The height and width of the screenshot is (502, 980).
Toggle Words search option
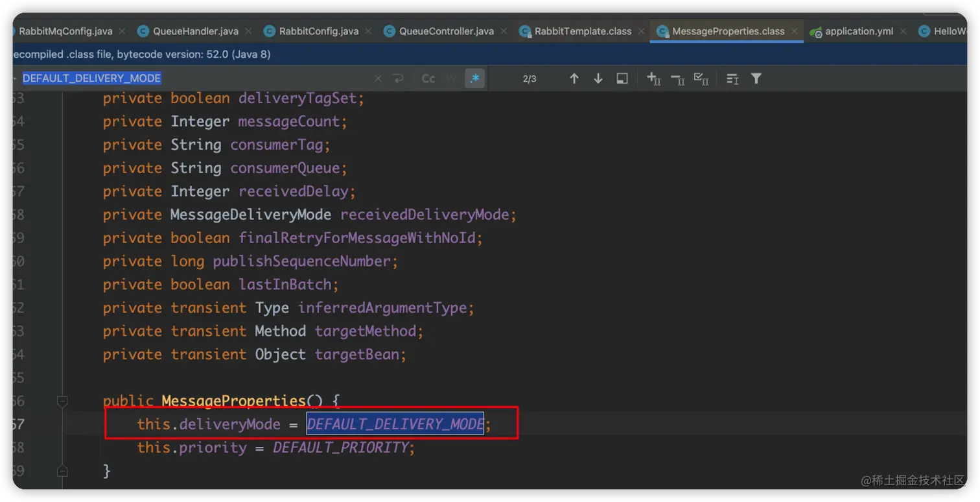(x=452, y=78)
